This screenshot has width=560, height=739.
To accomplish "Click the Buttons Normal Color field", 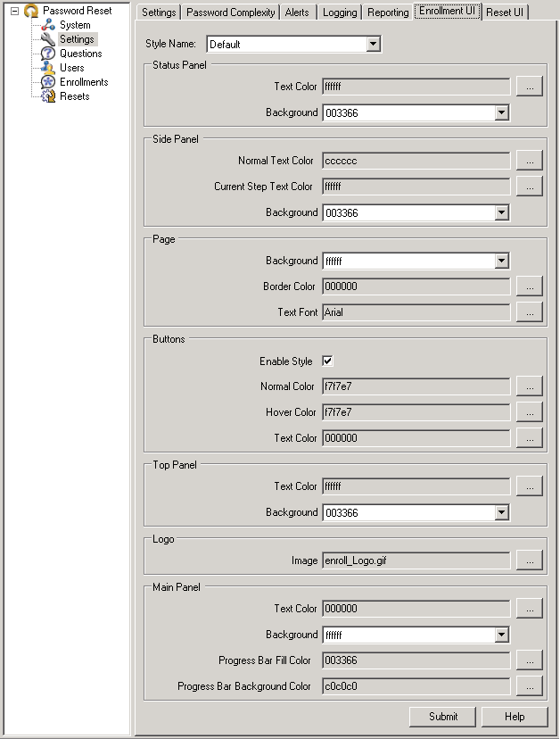I will [x=416, y=386].
